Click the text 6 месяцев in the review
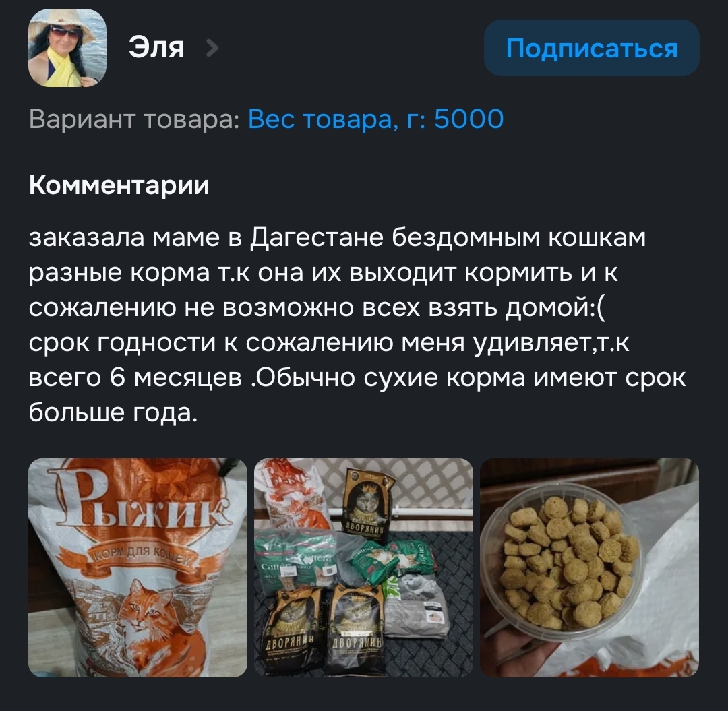 point(176,378)
